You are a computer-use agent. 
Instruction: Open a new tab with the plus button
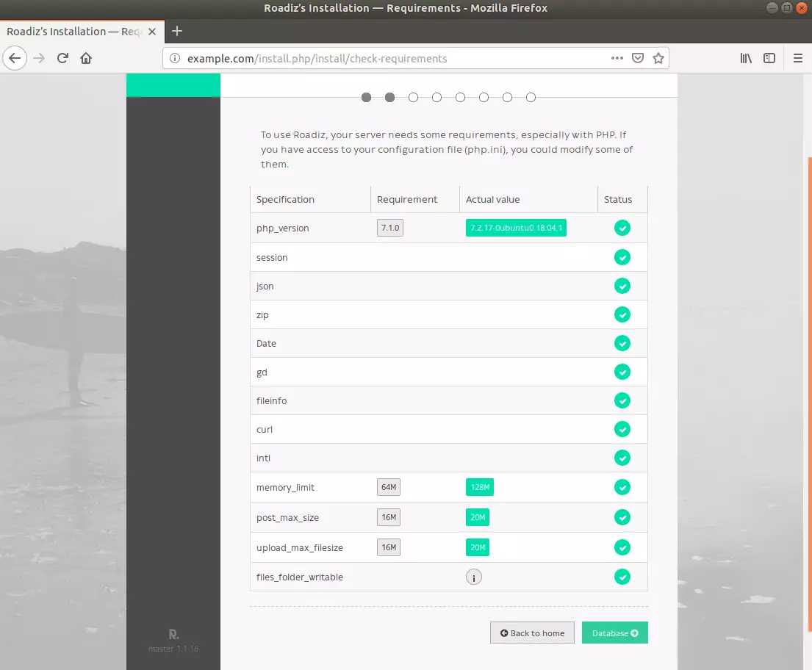click(177, 31)
